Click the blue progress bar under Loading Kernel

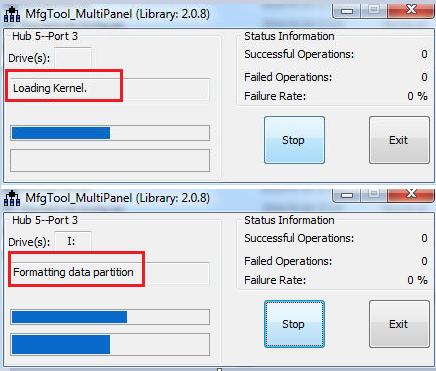[x=110, y=133]
